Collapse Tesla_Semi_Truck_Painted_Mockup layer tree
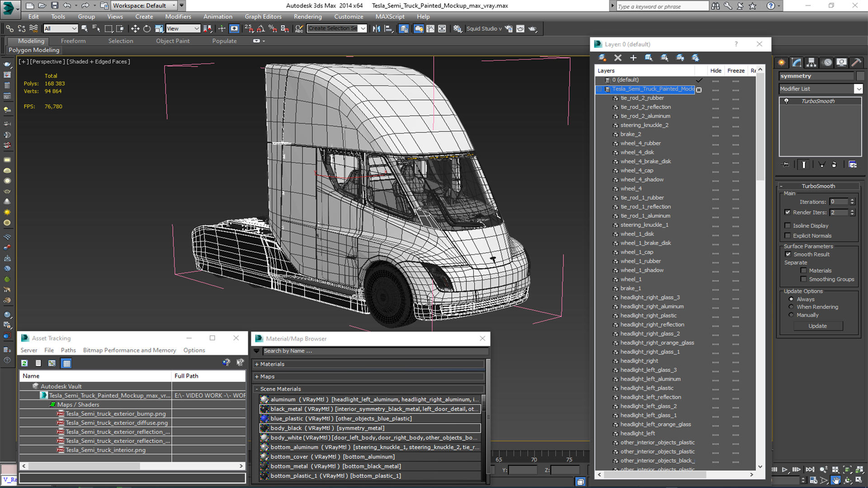 [599, 89]
